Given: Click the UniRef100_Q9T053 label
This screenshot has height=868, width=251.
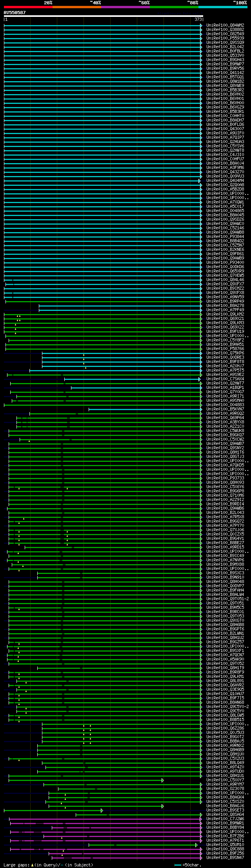Looking at the screenshot, I should click(225, 616).
